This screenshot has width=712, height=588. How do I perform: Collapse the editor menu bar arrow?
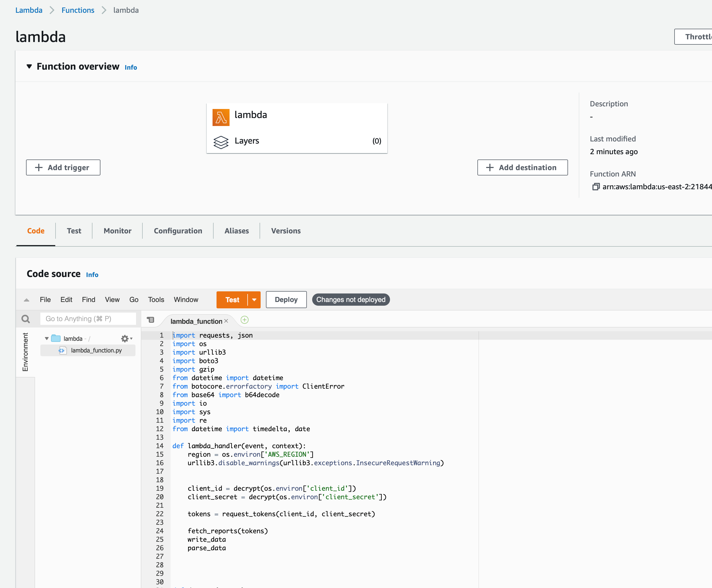point(26,300)
